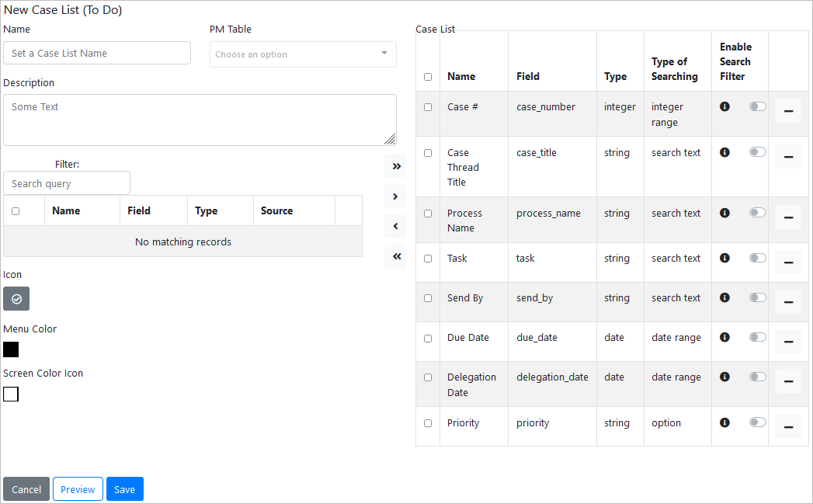
Task: Click the info icon in Case # row
Action: point(724,106)
